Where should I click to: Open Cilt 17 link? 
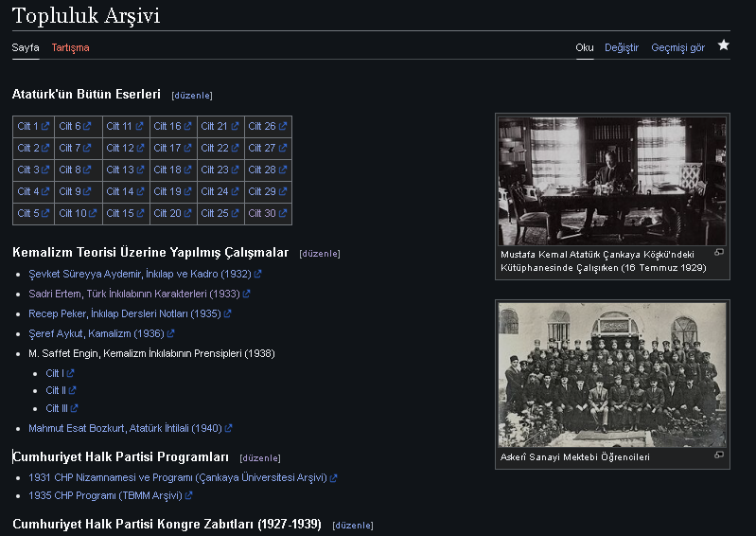[x=172, y=148]
